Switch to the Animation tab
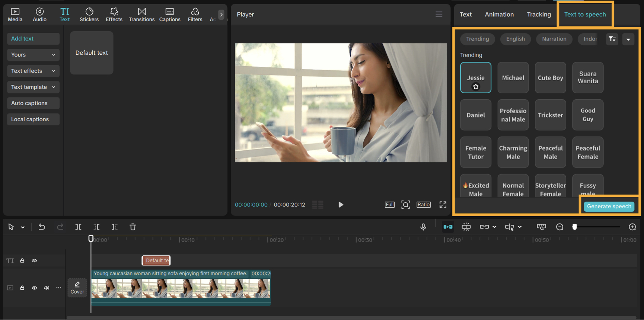 (x=499, y=15)
